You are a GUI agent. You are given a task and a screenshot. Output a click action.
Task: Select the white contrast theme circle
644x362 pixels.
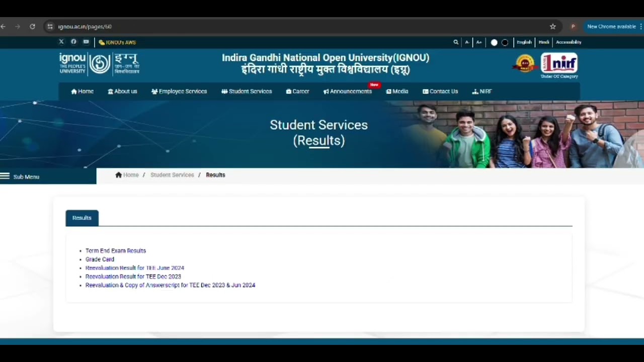494,42
